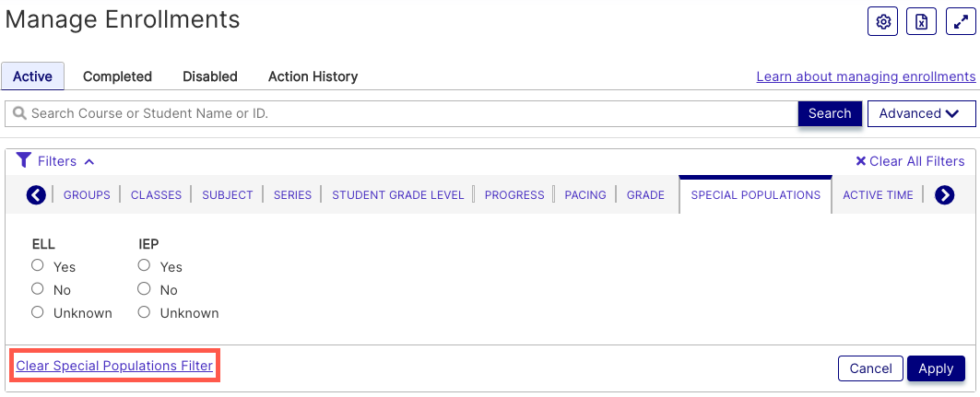Viewport: 980px width, 397px height.
Task: Open settings via the gear icon
Action: [x=882, y=22]
